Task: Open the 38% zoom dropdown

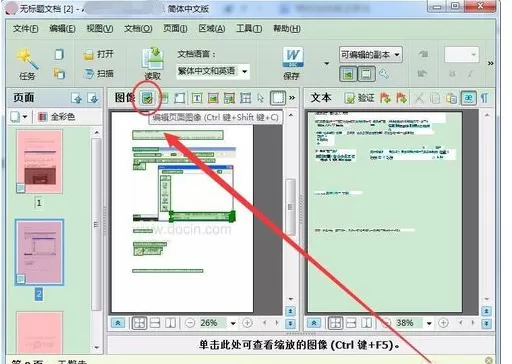Action: pos(429,323)
